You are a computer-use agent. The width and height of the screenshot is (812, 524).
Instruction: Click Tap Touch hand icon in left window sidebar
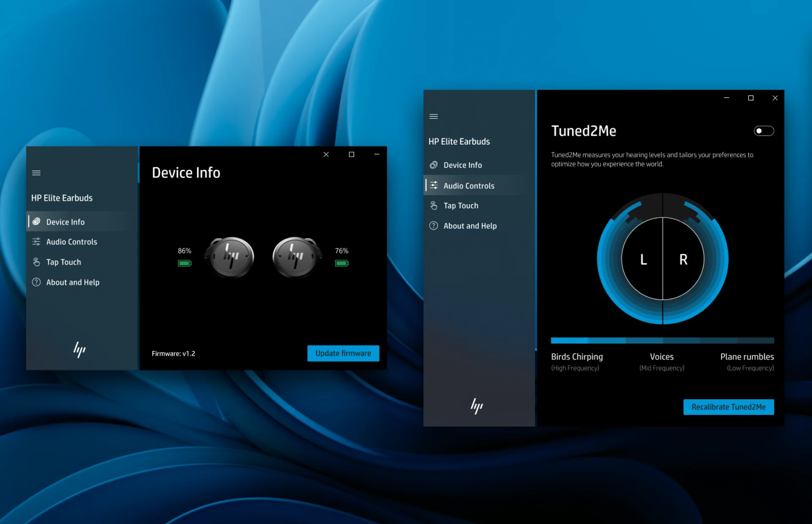point(36,262)
